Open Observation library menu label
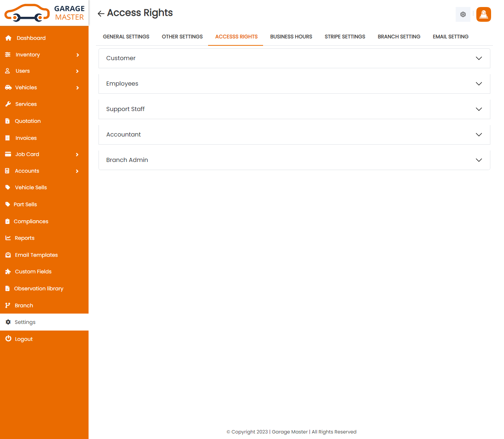The height and width of the screenshot is (439, 504). (39, 288)
